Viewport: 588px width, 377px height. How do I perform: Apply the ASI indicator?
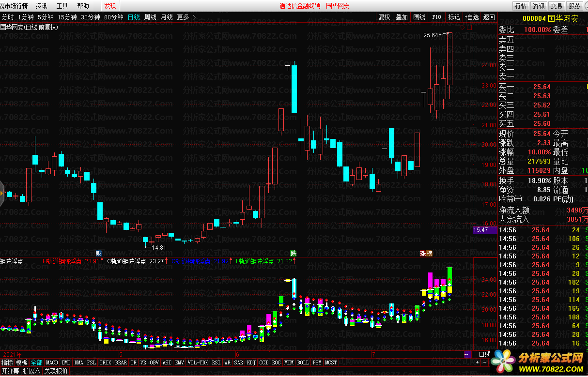pyautogui.click(x=167, y=362)
